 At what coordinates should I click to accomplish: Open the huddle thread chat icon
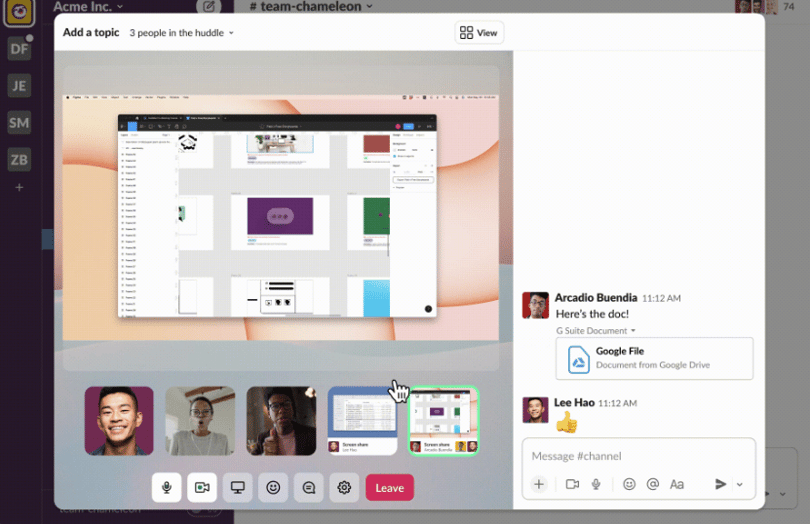pos(309,487)
